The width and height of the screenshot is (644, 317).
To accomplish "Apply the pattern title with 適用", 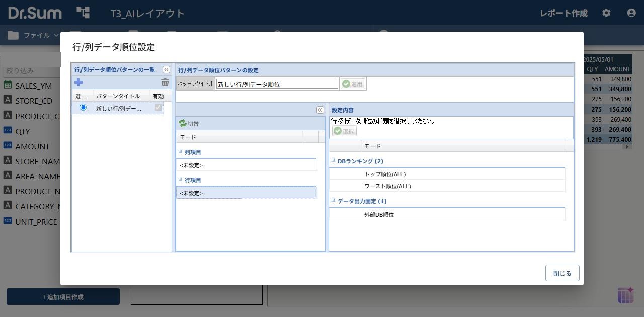I will coord(353,84).
